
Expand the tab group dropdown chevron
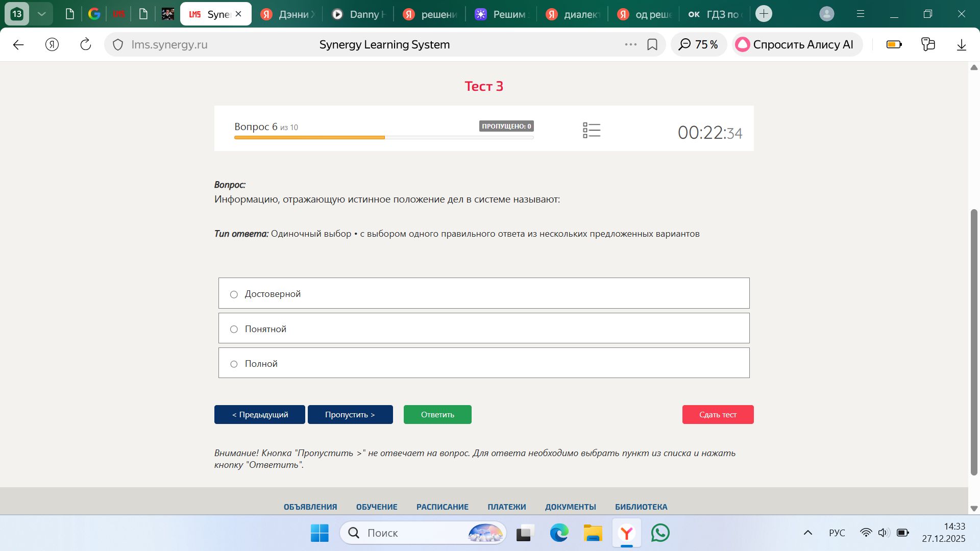click(42, 14)
